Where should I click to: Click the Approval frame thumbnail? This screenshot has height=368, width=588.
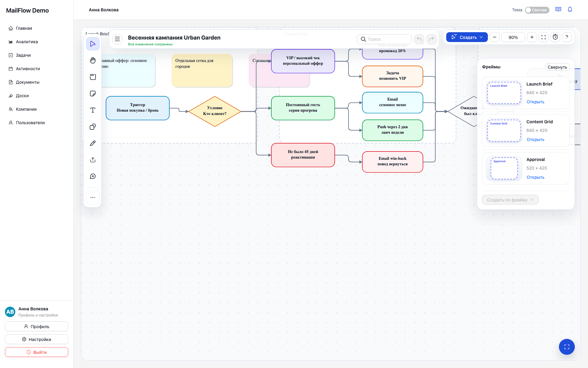point(504,168)
